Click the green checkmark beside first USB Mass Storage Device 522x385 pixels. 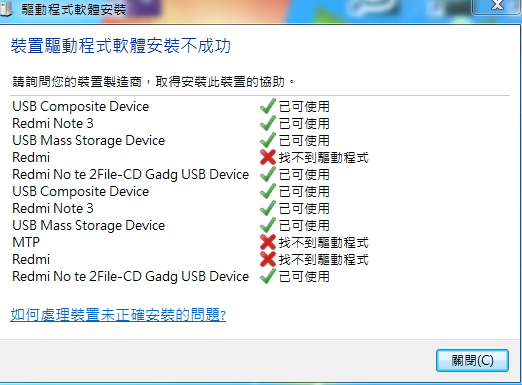pos(268,140)
